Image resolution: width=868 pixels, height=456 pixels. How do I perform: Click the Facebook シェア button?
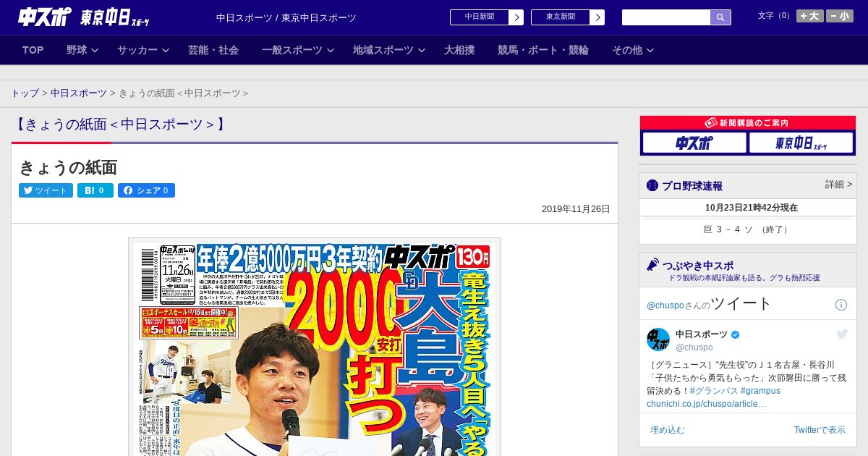click(146, 190)
